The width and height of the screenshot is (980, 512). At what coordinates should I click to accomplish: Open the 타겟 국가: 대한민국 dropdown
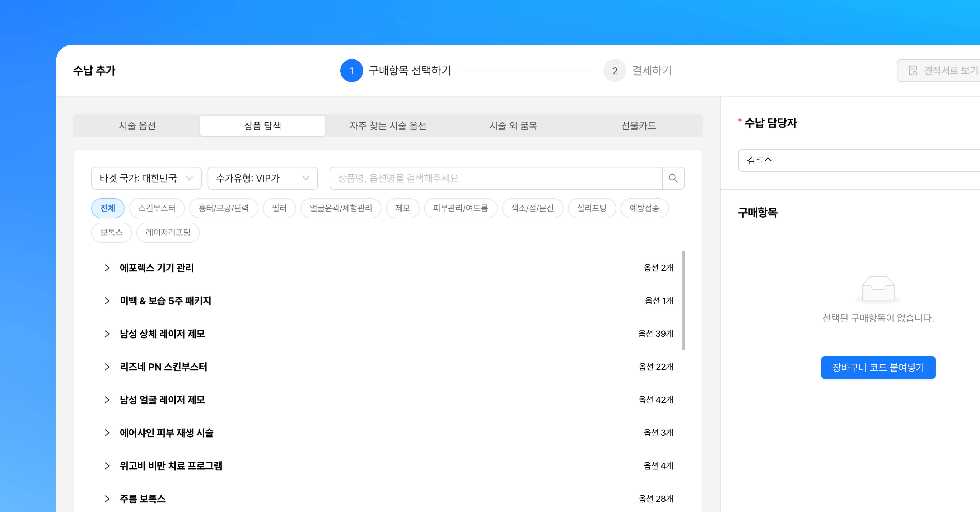[146, 178]
